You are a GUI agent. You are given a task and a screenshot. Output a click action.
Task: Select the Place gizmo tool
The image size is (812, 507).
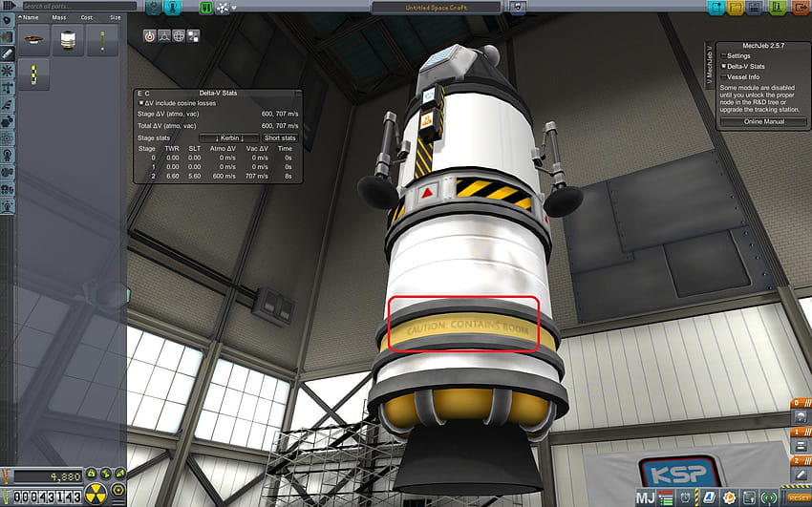150,36
